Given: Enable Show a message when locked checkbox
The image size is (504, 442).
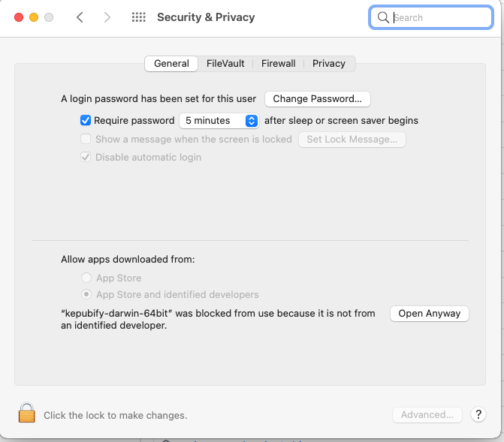Looking at the screenshot, I should (86, 139).
